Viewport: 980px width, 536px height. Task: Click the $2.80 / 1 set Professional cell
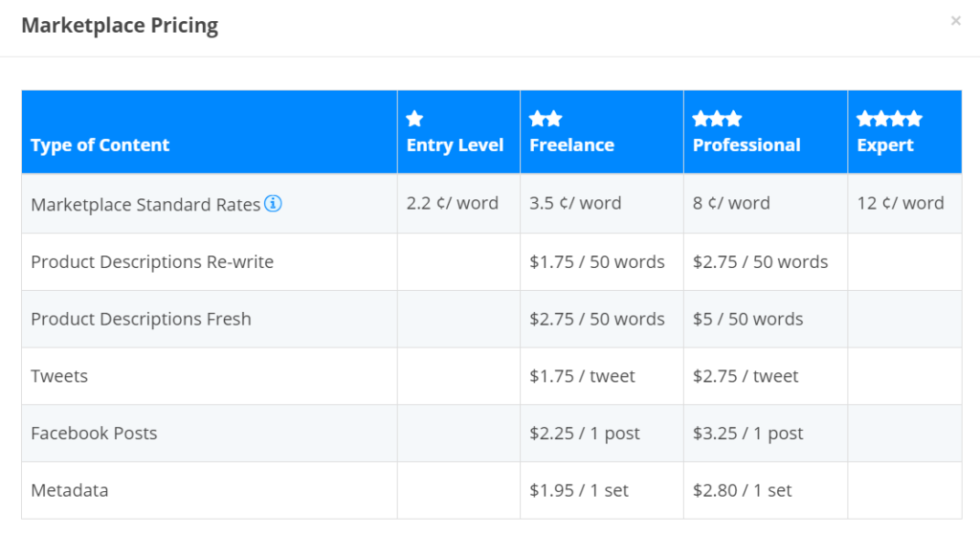pos(742,490)
